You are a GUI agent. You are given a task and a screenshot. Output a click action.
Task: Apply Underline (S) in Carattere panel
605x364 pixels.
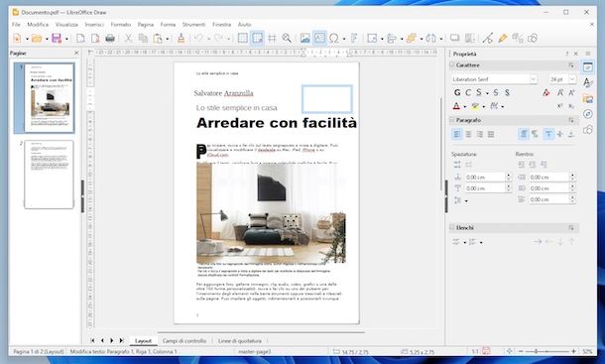click(x=479, y=92)
